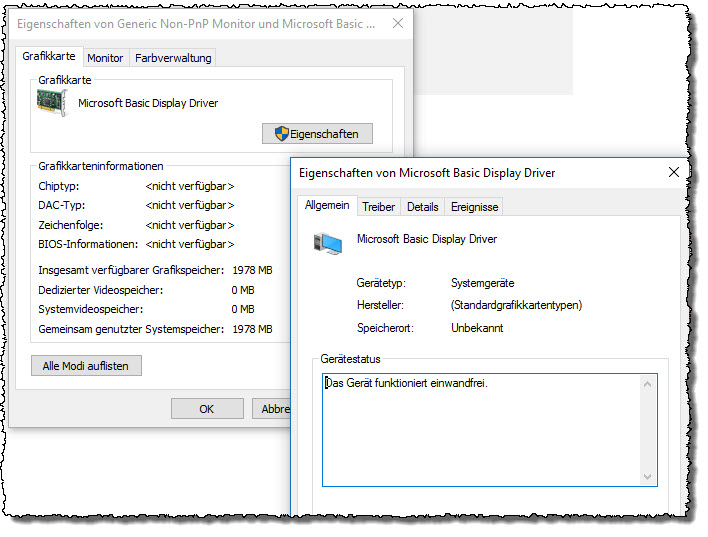The width and height of the screenshot is (708, 537).
Task: Open the Details tab
Action: 423,207
